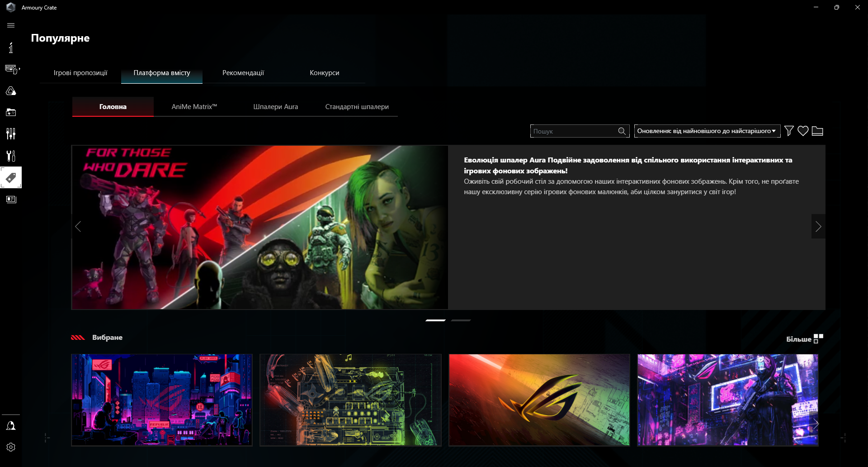This screenshot has width=868, height=467.
Task: Open the Settings gear icon
Action: (11, 447)
